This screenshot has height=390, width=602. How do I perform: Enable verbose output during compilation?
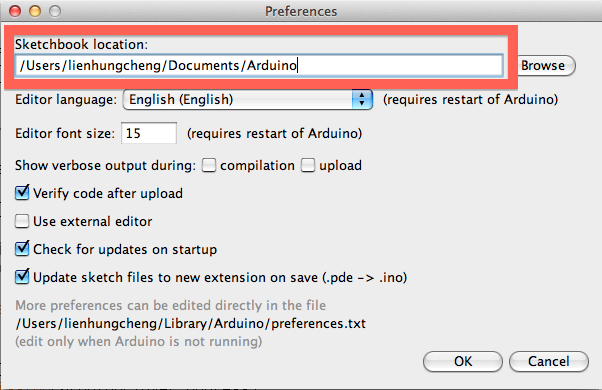tap(209, 165)
